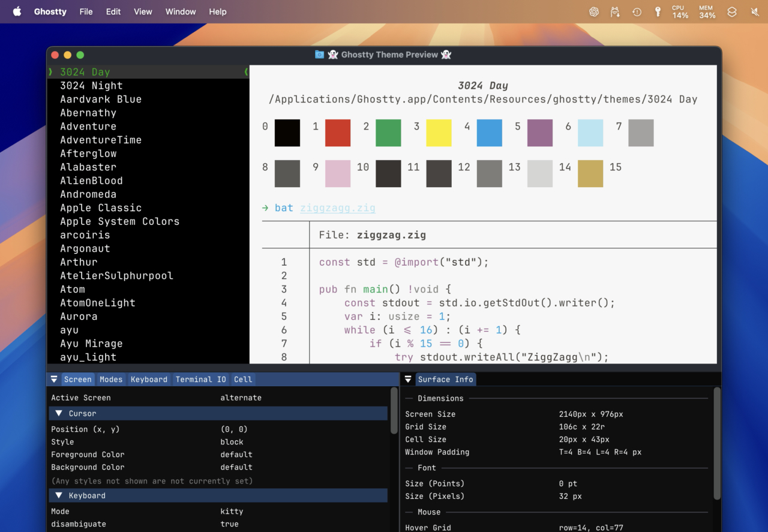Switch to the Keyboard tab
The height and width of the screenshot is (532, 768).
(x=149, y=379)
